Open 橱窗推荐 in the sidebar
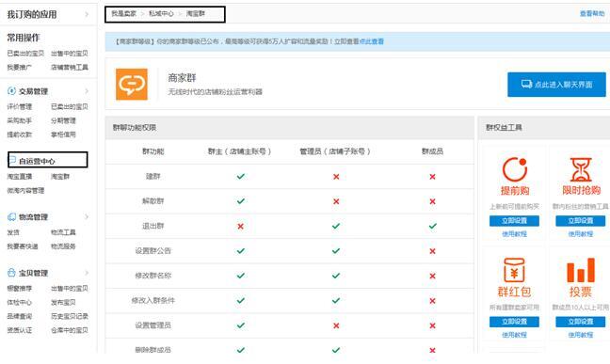 click(20, 289)
